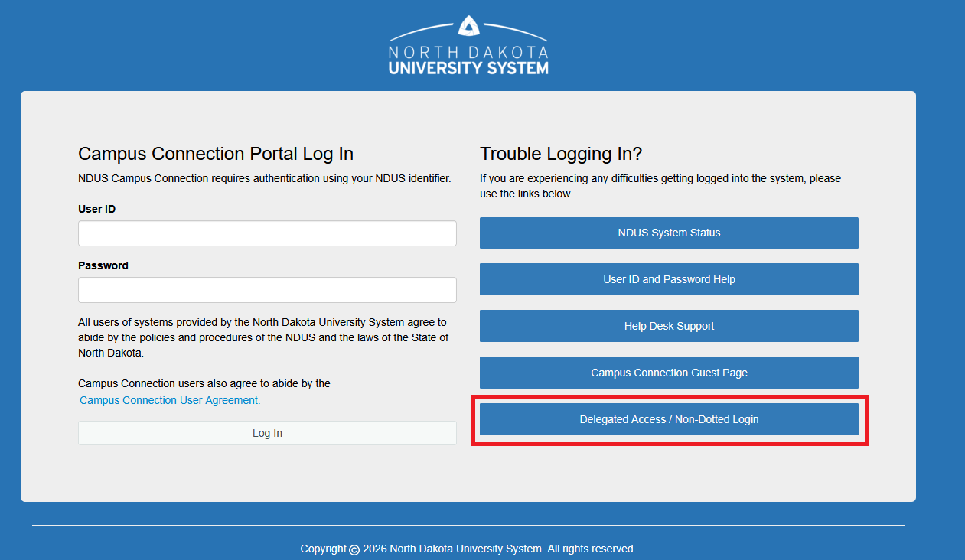Open User ID and Password Help
The height and width of the screenshot is (560, 965).
(669, 279)
